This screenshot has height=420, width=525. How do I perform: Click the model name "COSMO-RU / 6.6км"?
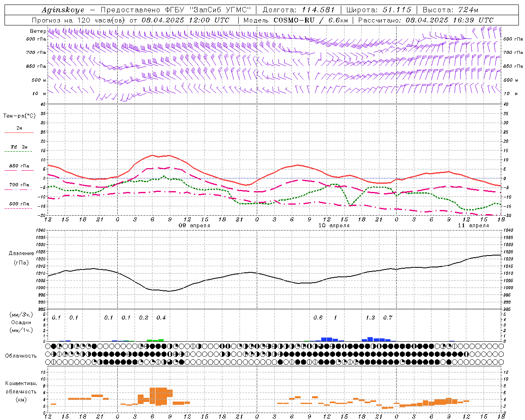point(311,20)
